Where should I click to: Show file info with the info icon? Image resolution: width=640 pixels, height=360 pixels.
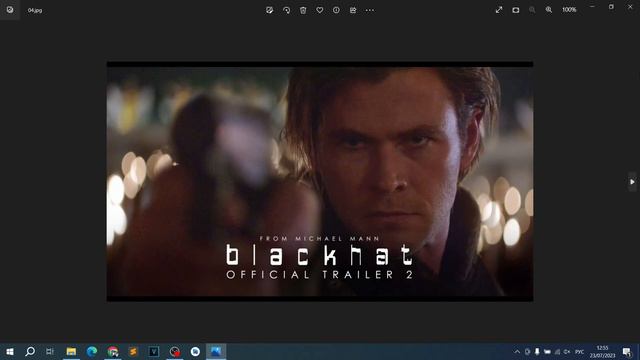[336, 10]
